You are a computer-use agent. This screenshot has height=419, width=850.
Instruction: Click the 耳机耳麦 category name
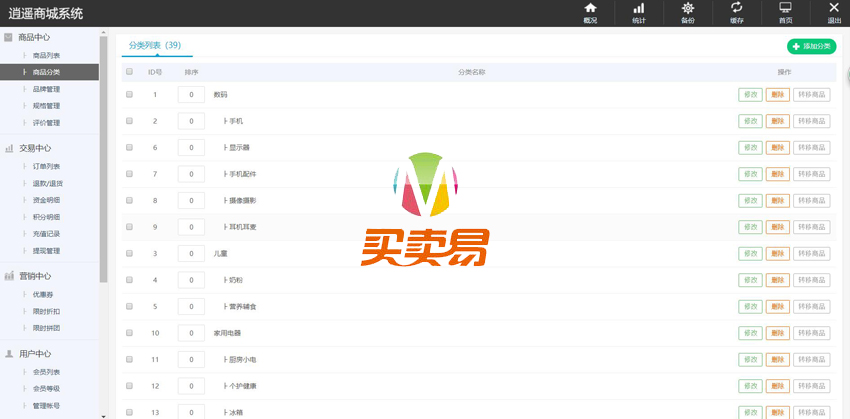242,227
